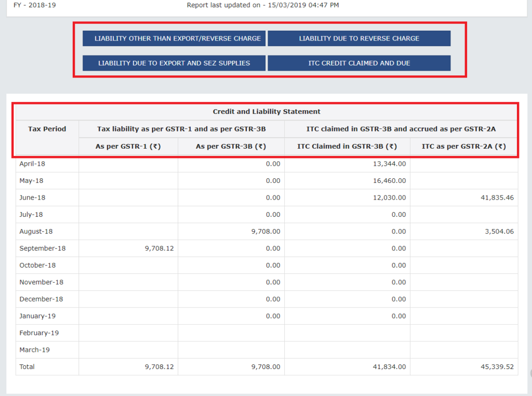
Task: Select the March-19 tax period
Action: point(35,350)
